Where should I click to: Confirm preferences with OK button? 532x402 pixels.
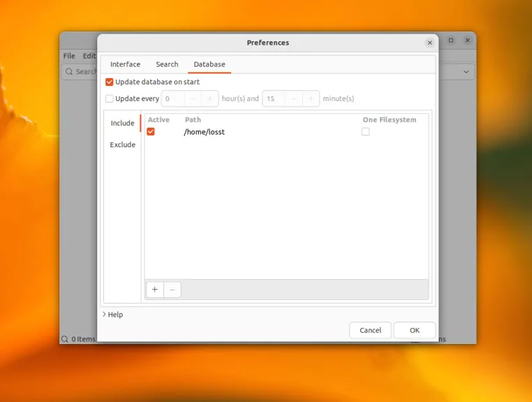[x=414, y=330]
